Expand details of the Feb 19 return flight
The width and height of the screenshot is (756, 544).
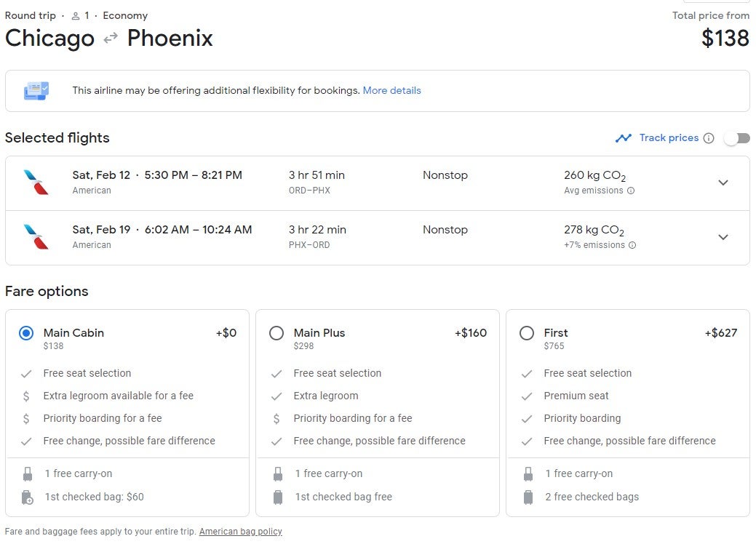[x=723, y=237]
